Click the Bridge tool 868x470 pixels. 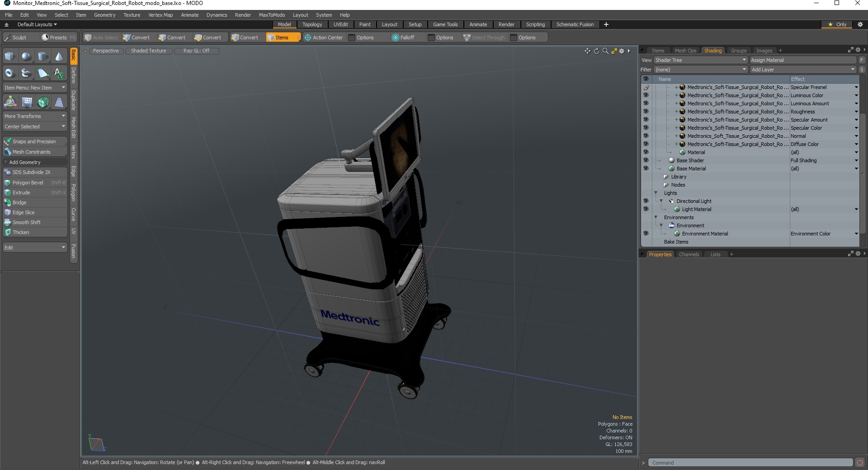(35, 202)
